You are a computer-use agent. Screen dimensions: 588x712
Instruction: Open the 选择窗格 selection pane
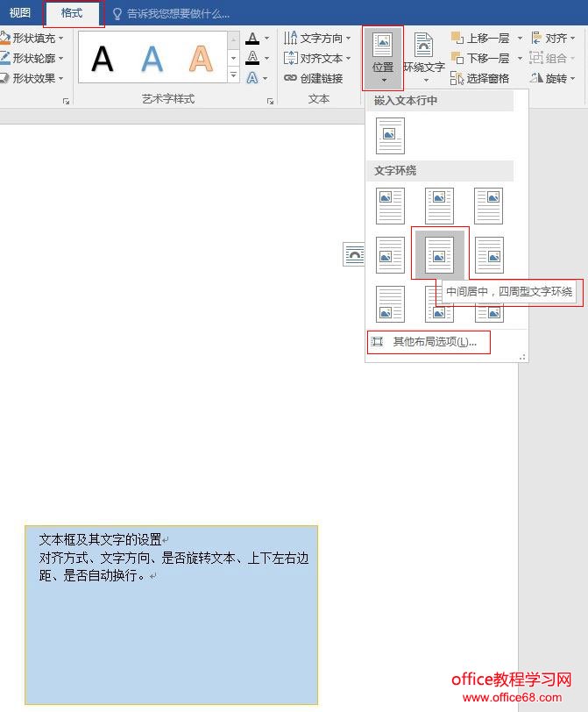click(480, 78)
